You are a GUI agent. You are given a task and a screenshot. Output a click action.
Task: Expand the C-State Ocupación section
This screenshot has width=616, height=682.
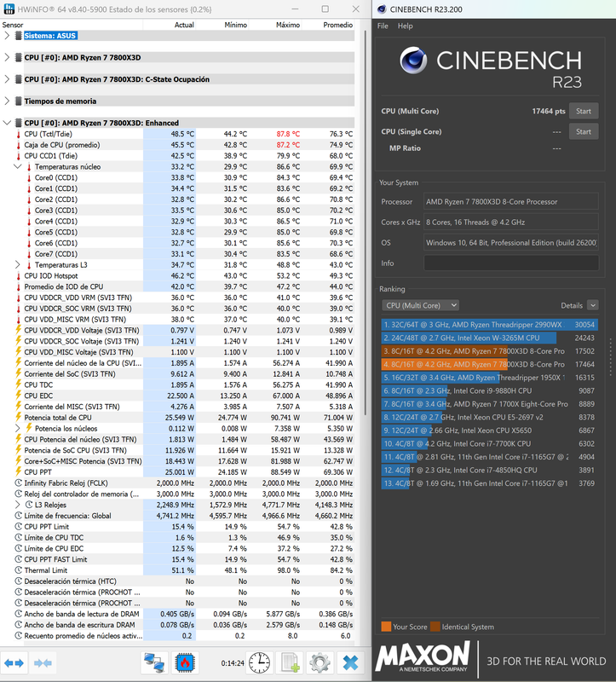(x=7, y=79)
